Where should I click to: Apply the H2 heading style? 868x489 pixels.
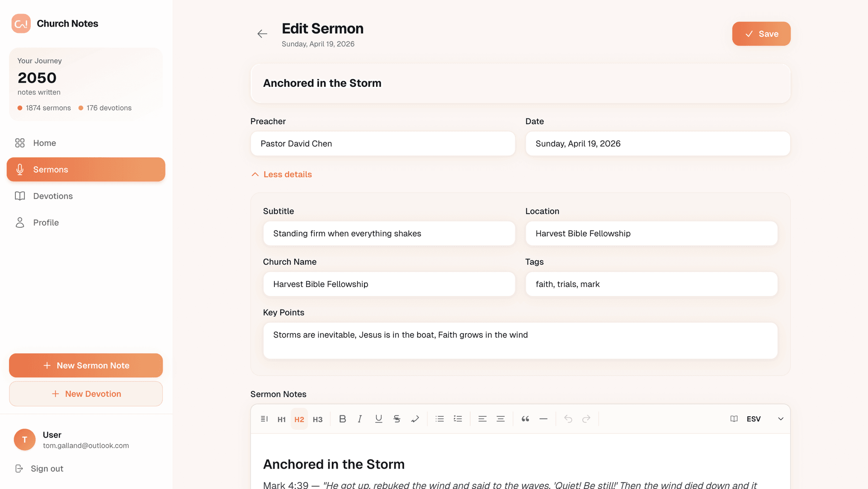[x=299, y=419]
